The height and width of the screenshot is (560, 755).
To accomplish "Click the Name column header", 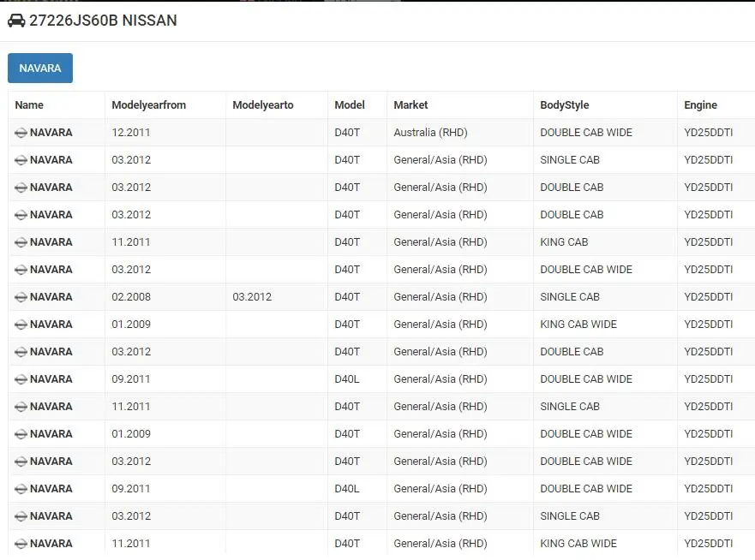I will pyautogui.click(x=29, y=104).
